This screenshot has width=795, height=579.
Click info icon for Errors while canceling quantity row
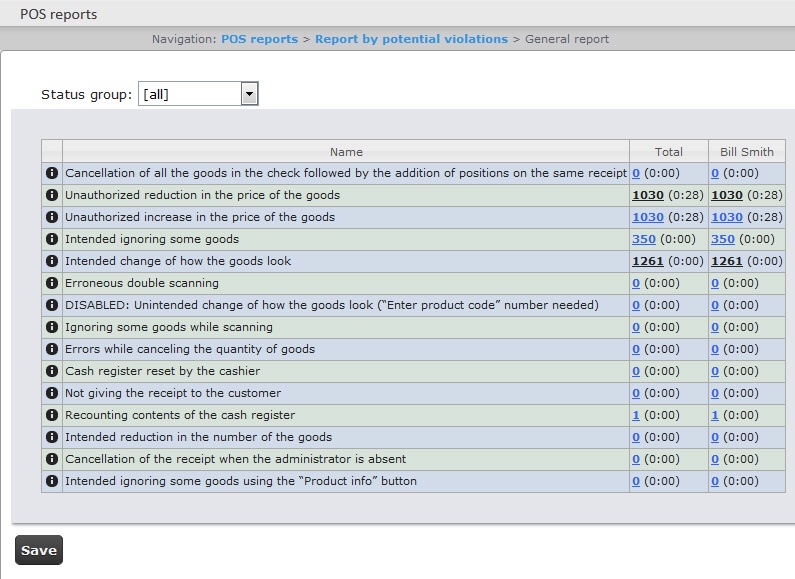52,349
